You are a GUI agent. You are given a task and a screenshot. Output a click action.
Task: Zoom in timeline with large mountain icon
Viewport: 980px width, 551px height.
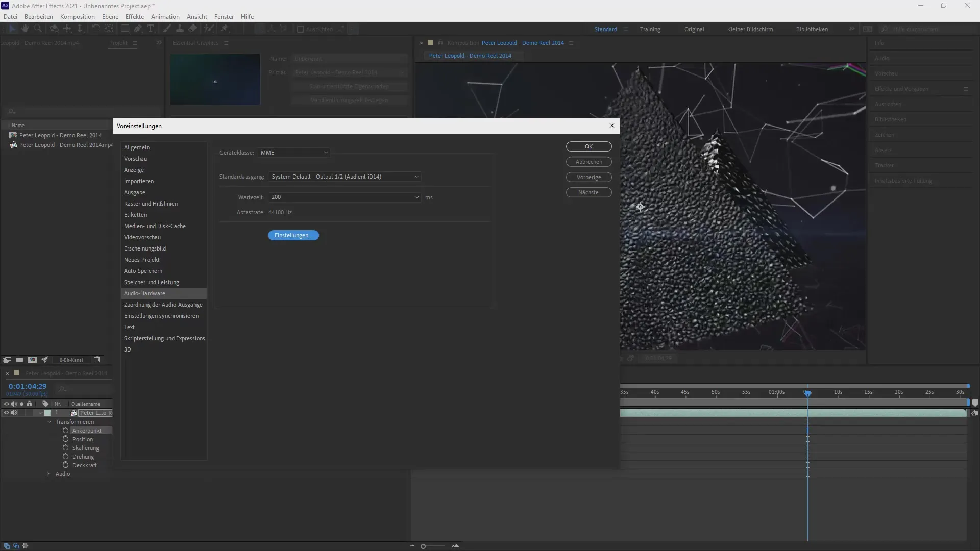[x=455, y=546]
